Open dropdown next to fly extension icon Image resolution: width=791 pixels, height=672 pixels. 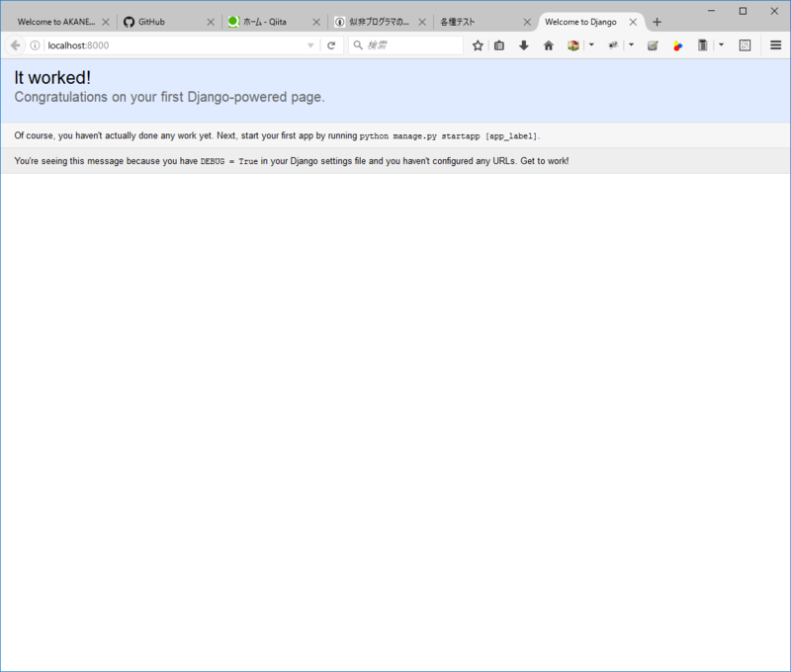click(631, 44)
